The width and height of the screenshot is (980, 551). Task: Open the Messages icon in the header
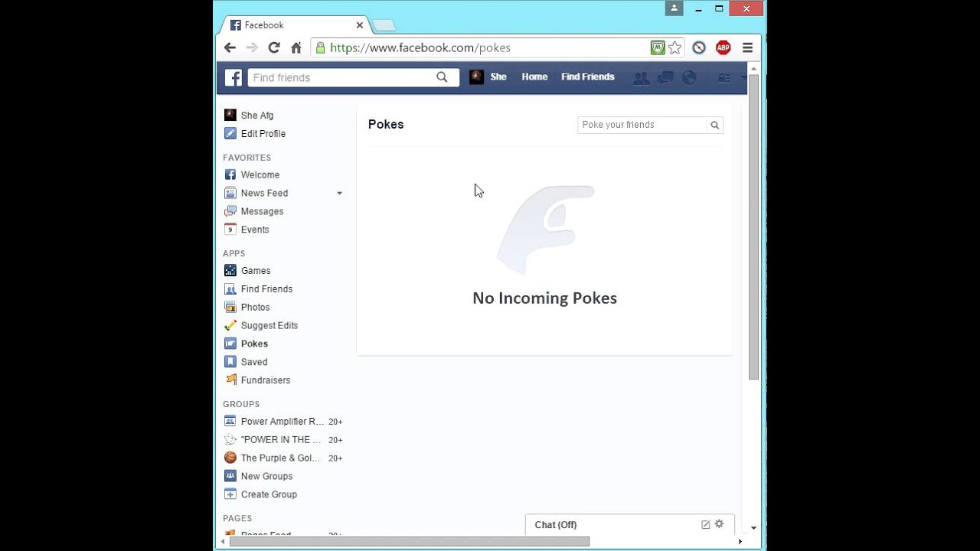coord(665,77)
